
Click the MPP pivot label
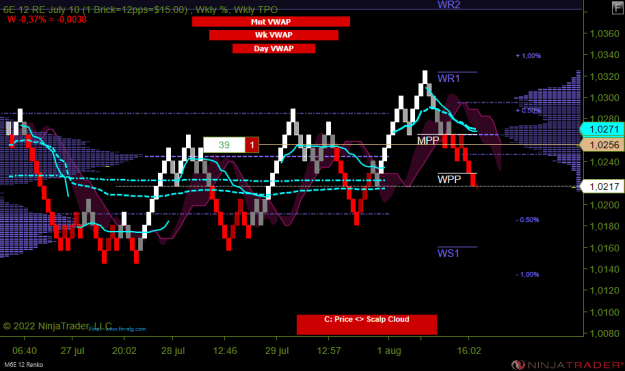click(x=428, y=140)
